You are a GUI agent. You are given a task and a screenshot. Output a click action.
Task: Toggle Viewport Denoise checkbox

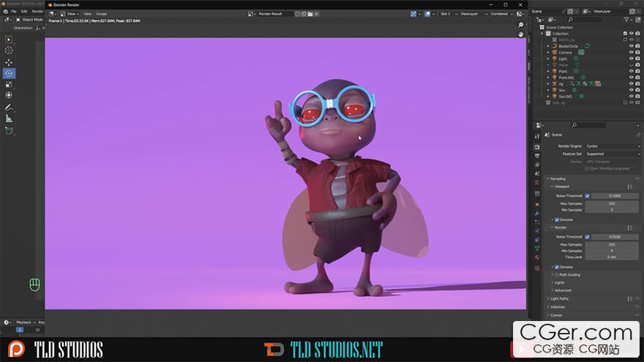557,220
